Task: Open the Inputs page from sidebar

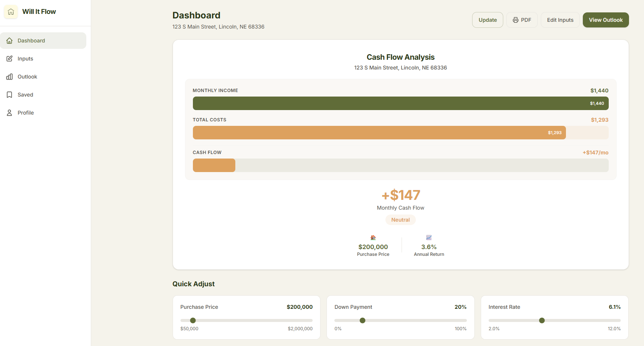Action: coord(43,59)
